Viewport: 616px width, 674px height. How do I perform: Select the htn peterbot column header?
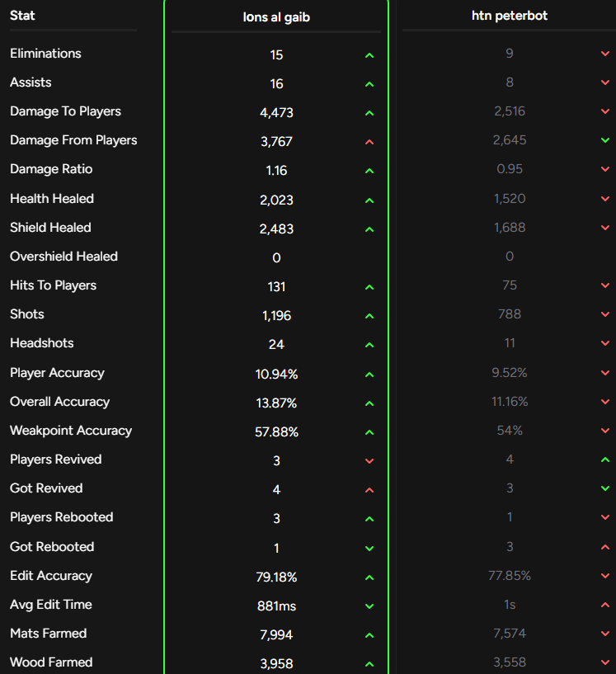point(510,16)
